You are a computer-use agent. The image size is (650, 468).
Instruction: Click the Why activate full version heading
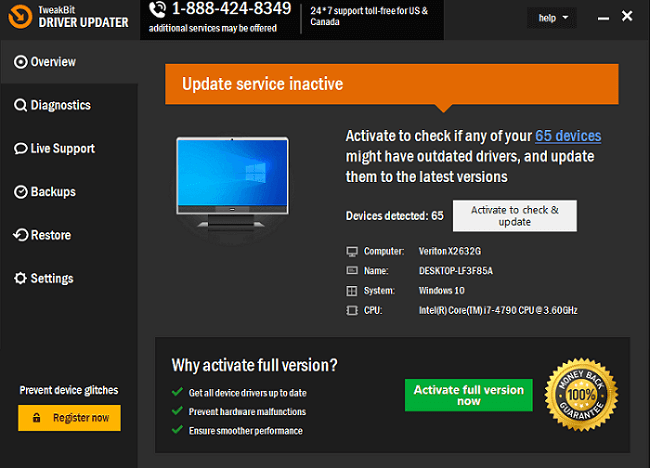pos(255,365)
